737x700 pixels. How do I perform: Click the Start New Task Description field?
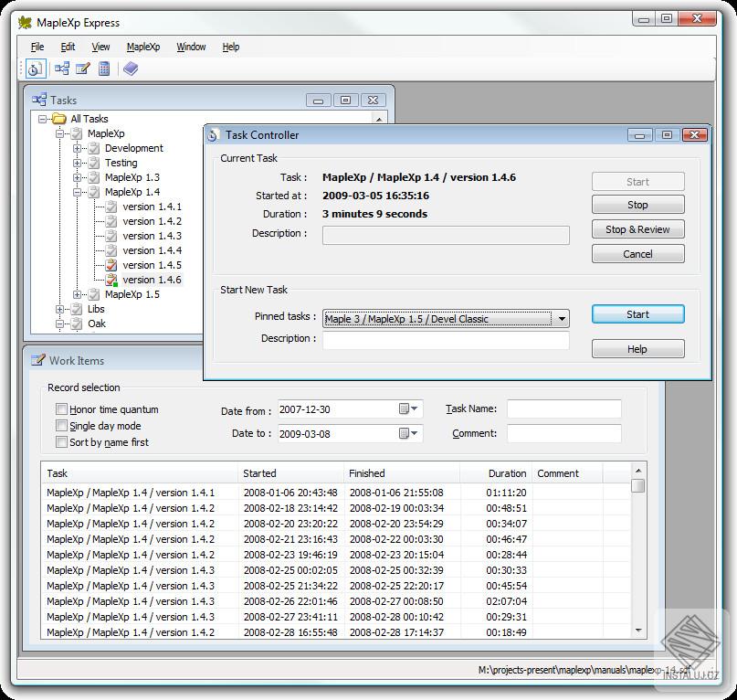point(446,340)
